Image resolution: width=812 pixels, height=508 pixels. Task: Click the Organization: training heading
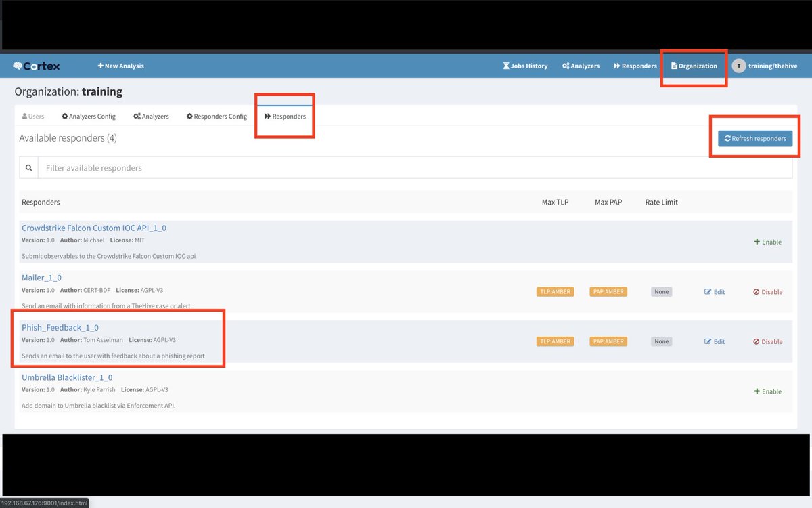tap(68, 91)
